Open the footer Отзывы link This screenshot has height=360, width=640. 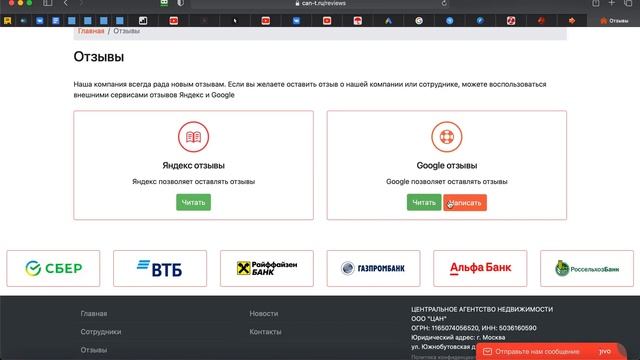point(94,350)
